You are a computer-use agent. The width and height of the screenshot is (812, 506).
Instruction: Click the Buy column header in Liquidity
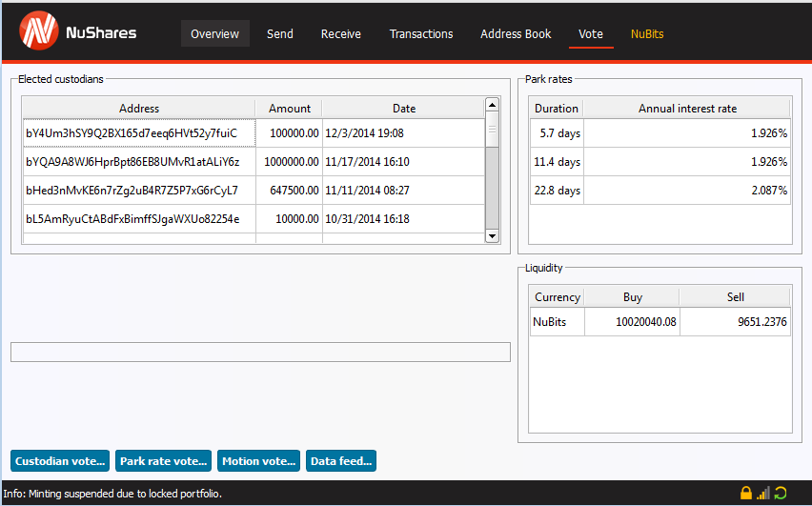tap(632, 296)
